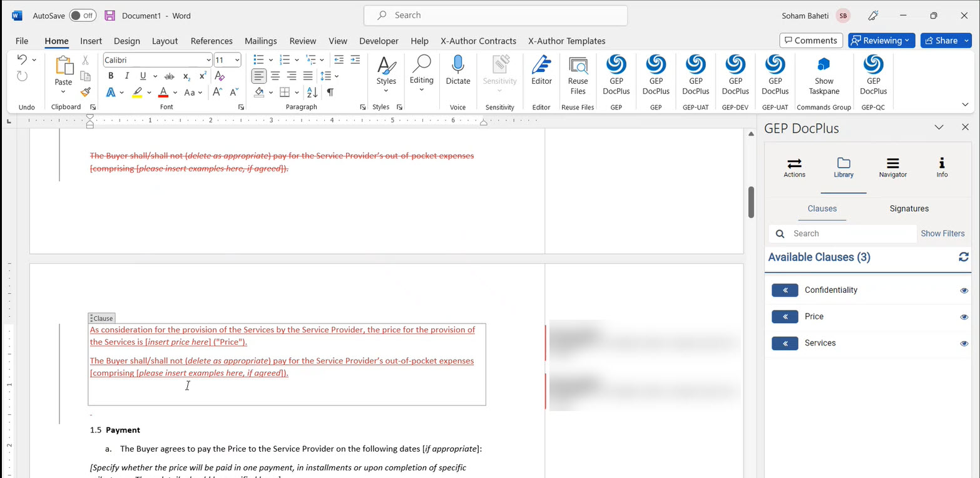Refresh the Available Clauses list

[964, 257]
